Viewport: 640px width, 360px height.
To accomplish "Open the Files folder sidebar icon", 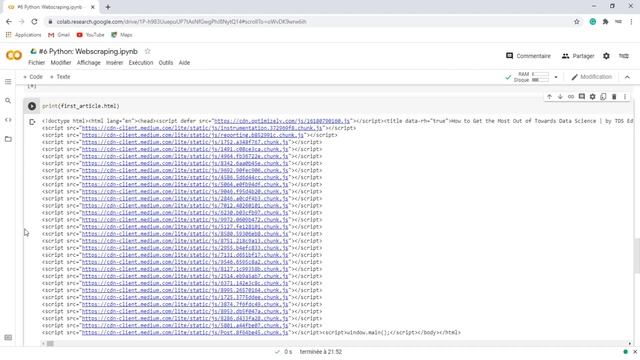I will pos(8,139).
